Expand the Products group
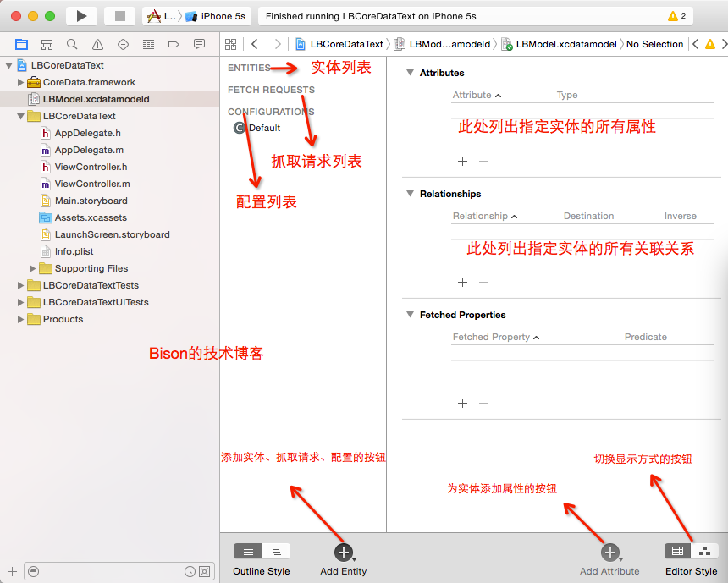The height and width of the screenshot is (583, 728). pyautogui.click(x=20, y=319)
